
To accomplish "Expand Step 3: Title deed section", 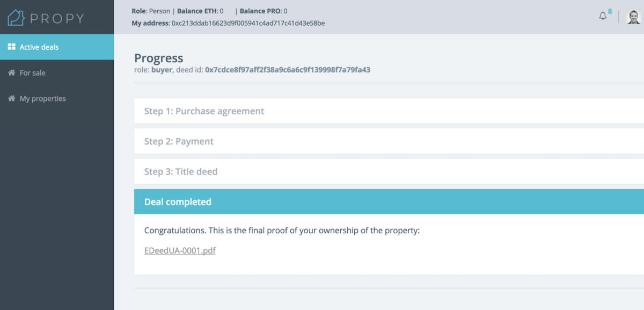I will 181,172.
